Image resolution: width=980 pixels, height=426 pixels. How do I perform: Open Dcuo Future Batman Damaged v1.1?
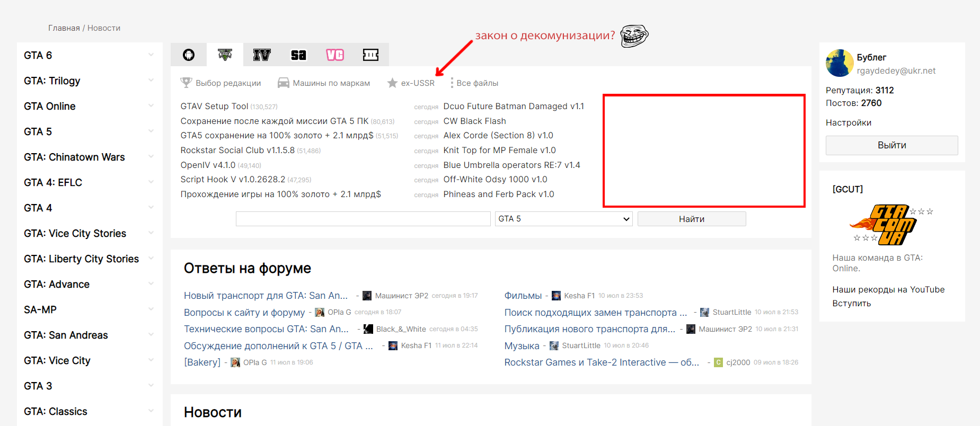pyautogui.click(x=514, y=106)
